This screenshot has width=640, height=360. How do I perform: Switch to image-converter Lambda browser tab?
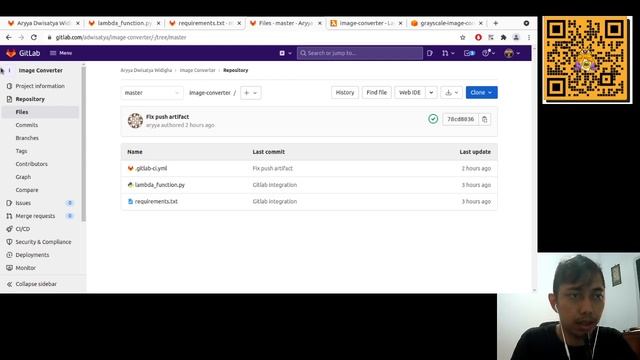click(366, 23)
